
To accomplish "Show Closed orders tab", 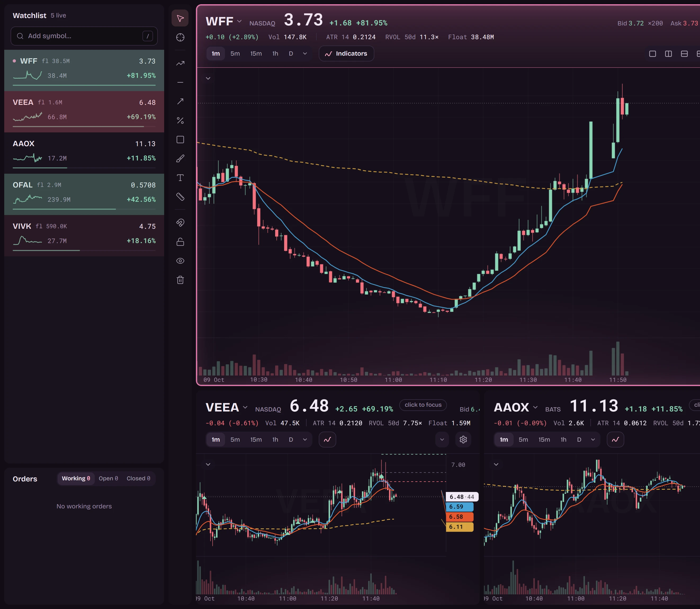I will click(x=138, y=478).
